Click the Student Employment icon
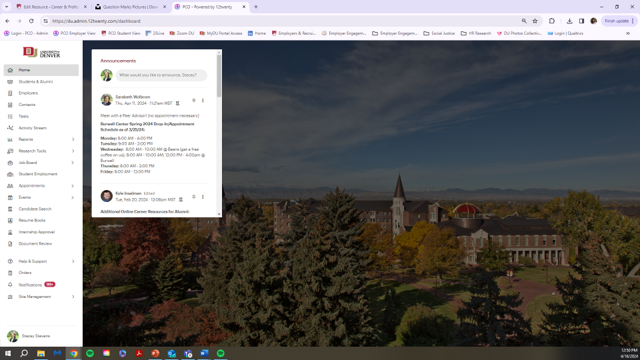The image size is (640, 360). (x=10, y=174)
